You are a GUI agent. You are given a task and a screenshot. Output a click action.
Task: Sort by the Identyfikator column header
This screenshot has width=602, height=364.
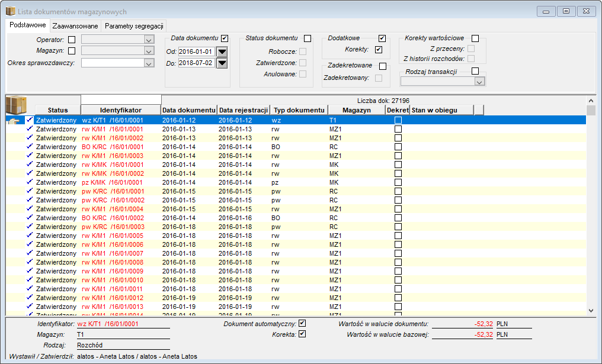coord(121,110)
